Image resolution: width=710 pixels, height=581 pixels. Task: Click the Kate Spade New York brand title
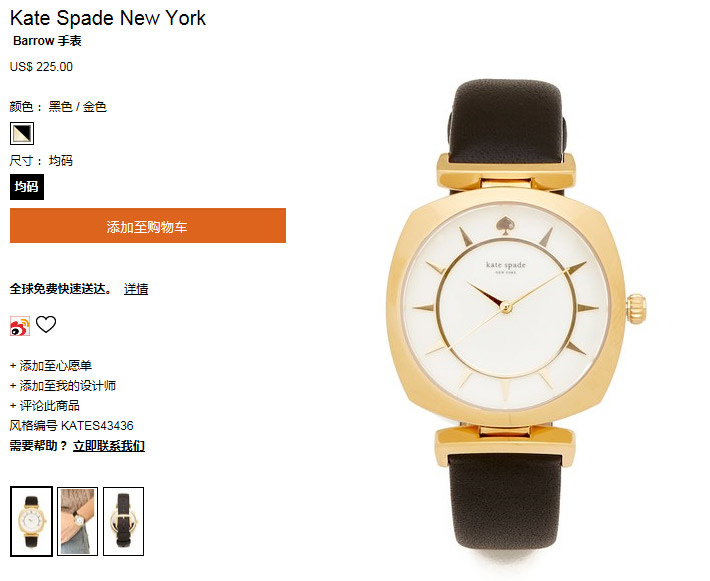(108, 18)
